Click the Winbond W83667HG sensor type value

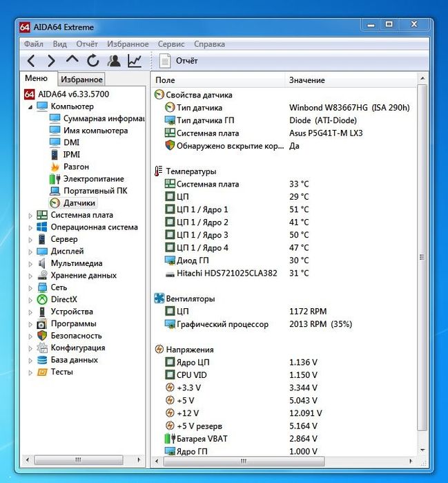349,108
